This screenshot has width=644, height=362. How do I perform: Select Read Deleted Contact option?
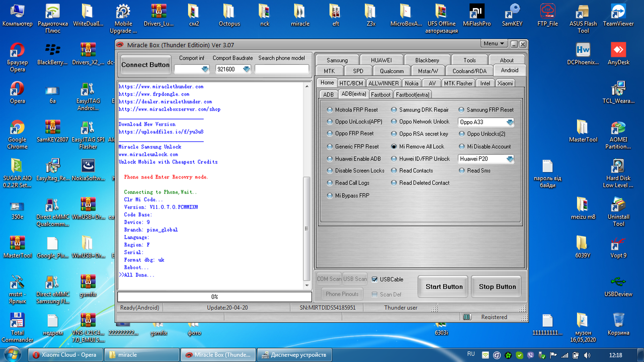click(x=421, y=183)
